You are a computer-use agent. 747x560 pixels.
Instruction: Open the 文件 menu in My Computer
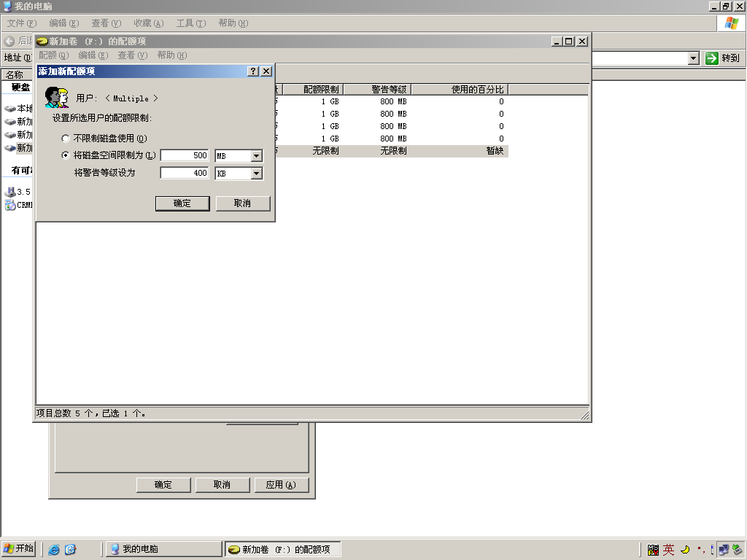(21, 23)
